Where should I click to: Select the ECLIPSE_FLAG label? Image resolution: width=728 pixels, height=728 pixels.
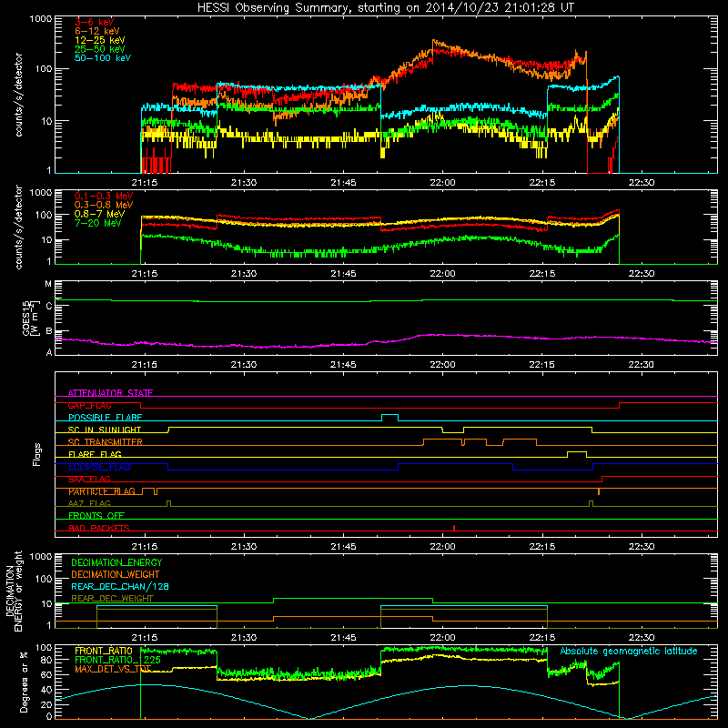click(99, 467)
